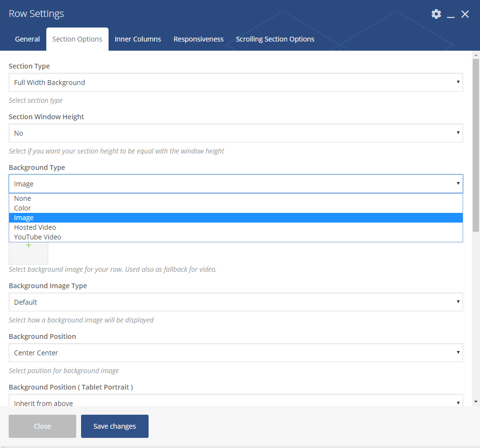Open Scrolling Section Options tab
The height and width of the screenshot is (448, 480).
pyautogui.click(x=275, y=39)
